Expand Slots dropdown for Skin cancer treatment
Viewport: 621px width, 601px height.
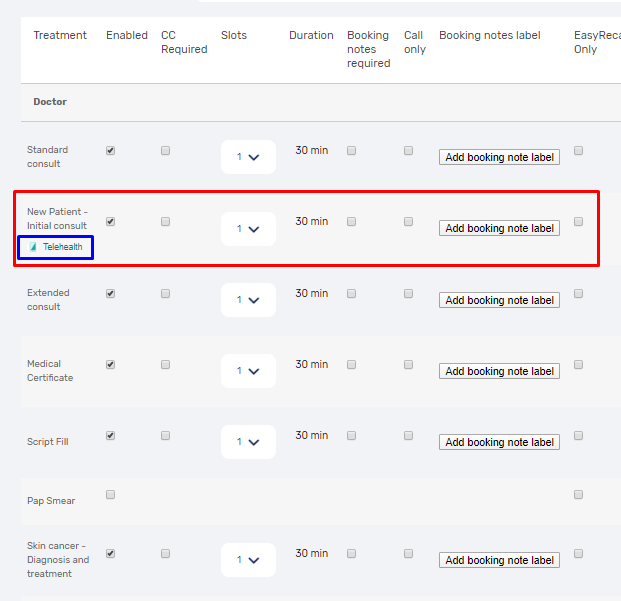click(248, 560)
